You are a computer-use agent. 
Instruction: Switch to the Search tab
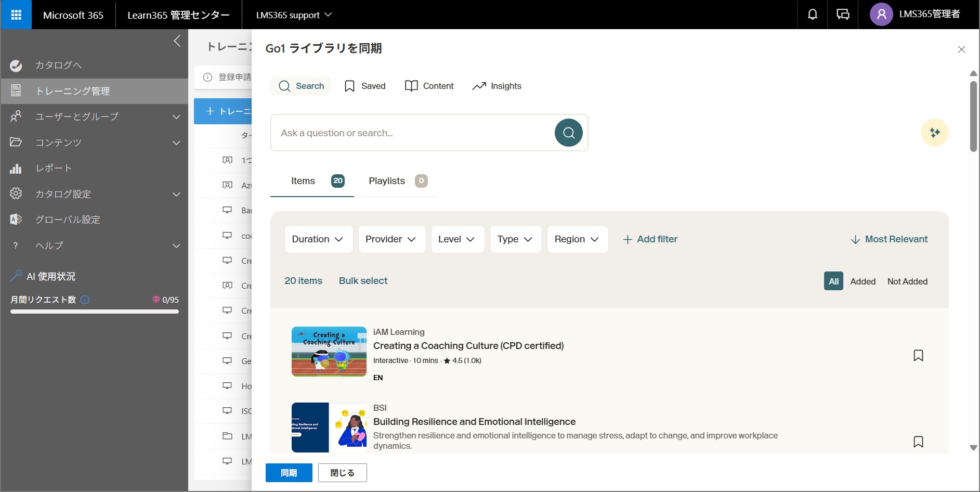tap(301, 86)
